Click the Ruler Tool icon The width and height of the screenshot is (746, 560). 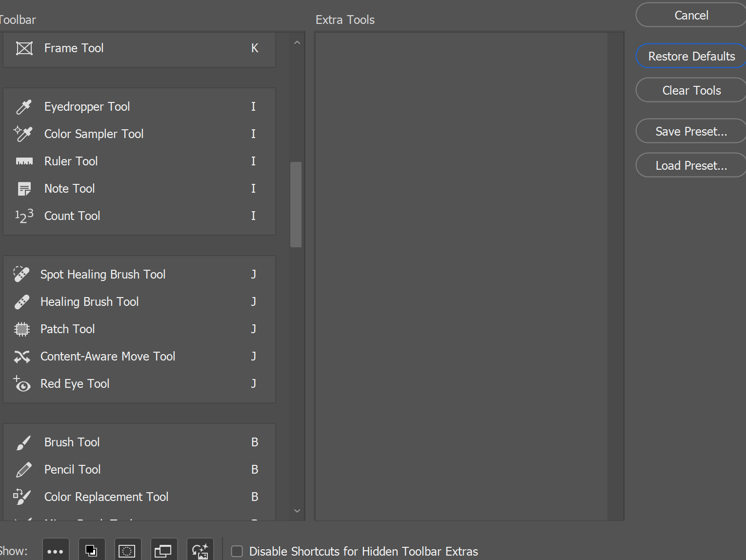coord(23,161)
